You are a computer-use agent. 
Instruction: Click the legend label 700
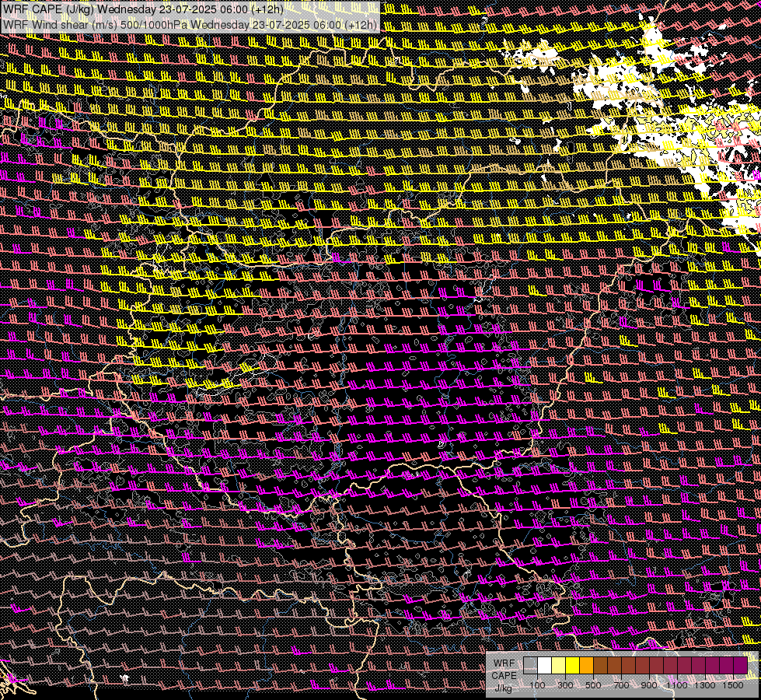coord(621,685)
